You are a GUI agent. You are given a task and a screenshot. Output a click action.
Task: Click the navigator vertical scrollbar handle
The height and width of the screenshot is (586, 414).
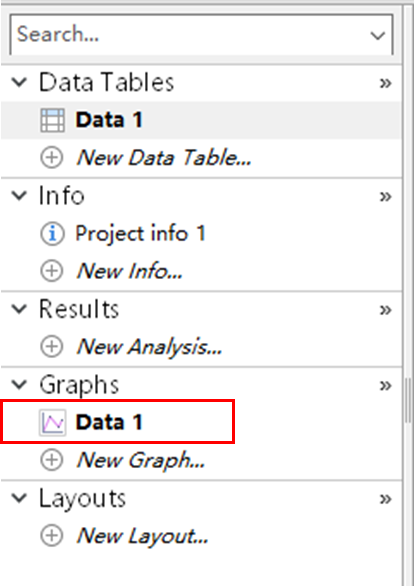point(408,400)
